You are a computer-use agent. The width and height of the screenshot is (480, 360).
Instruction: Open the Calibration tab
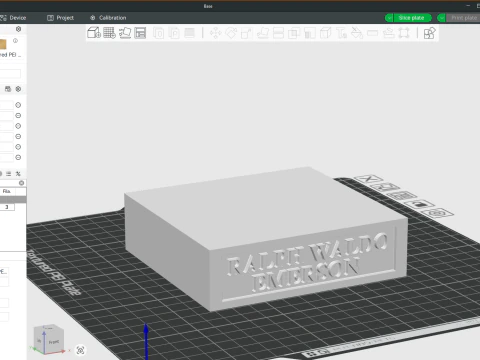pyautogui.click(x=108, y=18)
